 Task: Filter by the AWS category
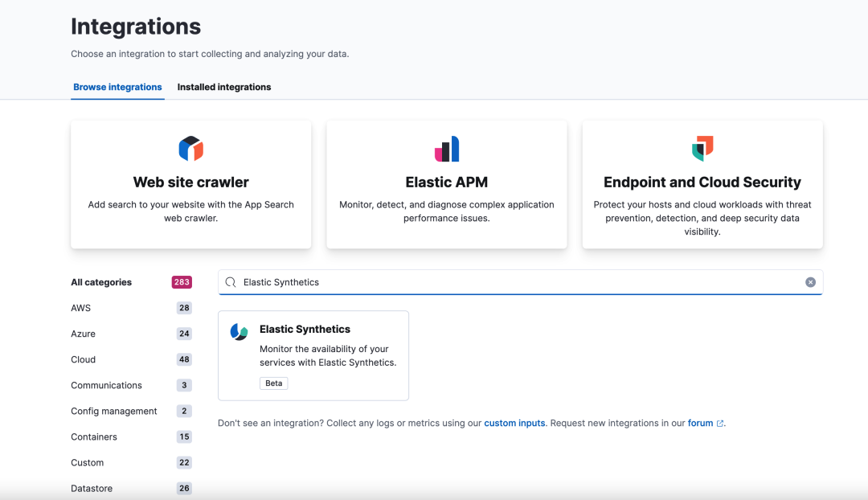[x=81, y=308]
